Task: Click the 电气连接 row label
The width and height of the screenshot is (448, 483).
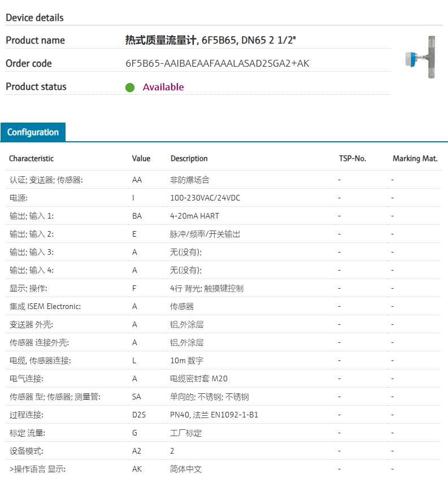Action: 26,379
